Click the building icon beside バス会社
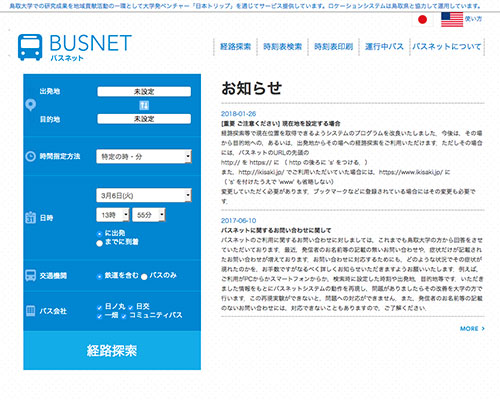The width and height of the screenshot is (500, 400). (x=31, y=311)
